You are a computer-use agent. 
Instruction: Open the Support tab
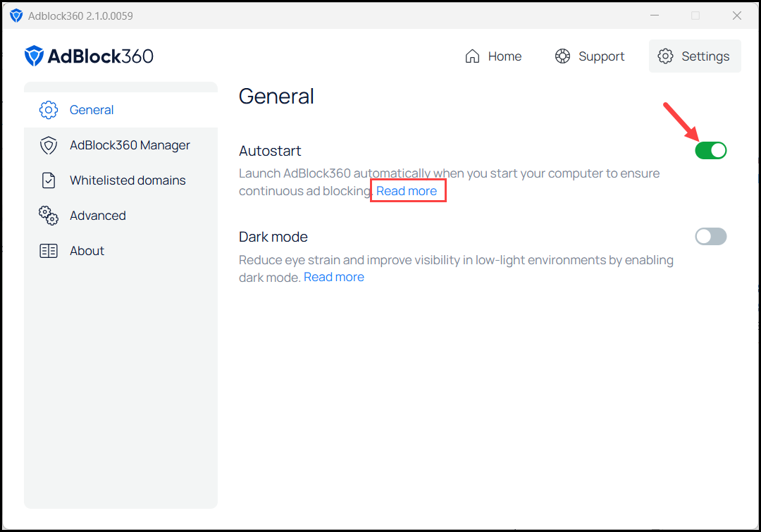point(590,56)
